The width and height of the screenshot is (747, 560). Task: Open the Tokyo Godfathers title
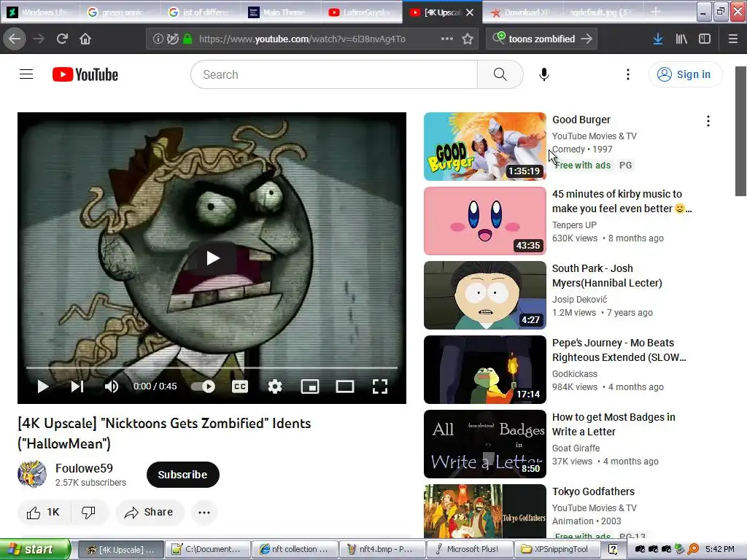coord(593,491)
